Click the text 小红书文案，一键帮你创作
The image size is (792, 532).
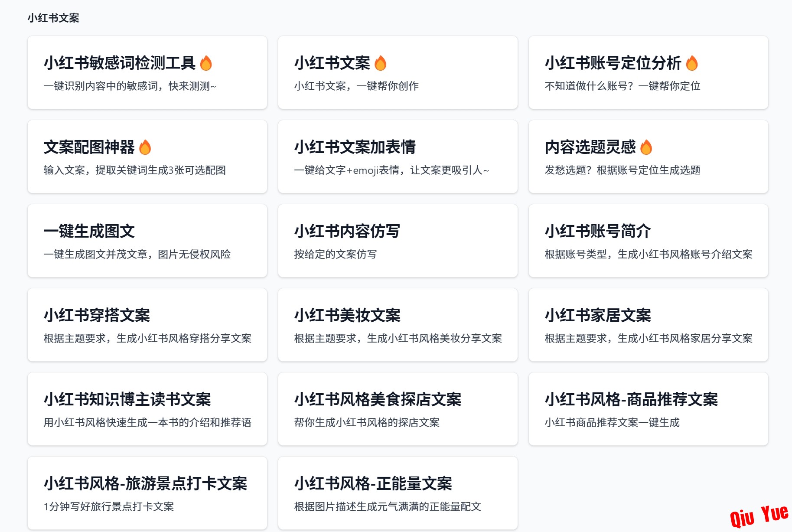coord(356,86)
